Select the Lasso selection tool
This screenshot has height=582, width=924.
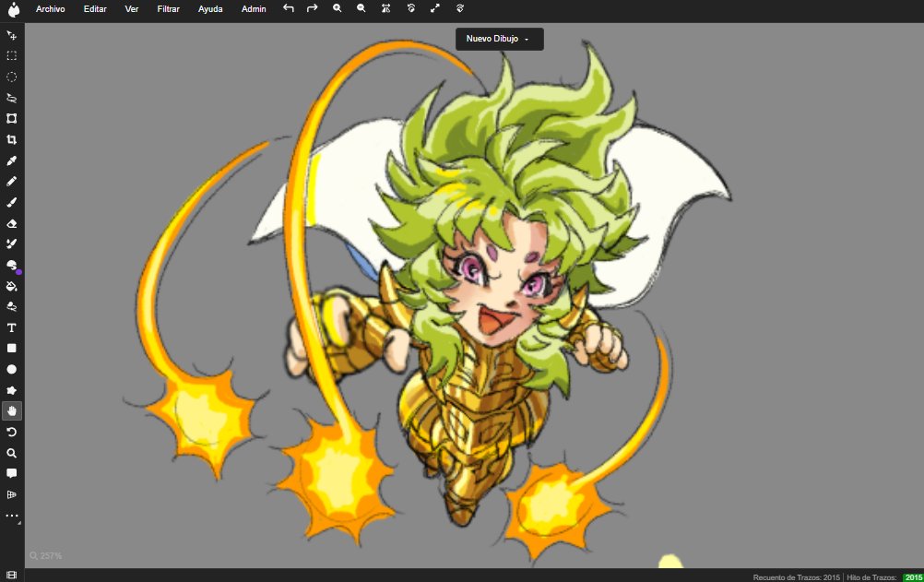tap(11, 98)
